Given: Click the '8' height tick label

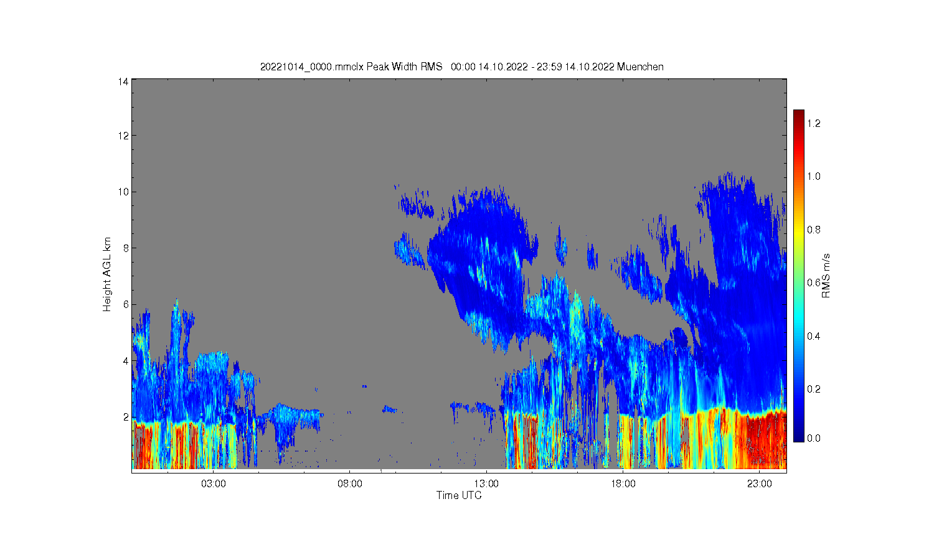Looking at the screenshot, I should 126,248.
